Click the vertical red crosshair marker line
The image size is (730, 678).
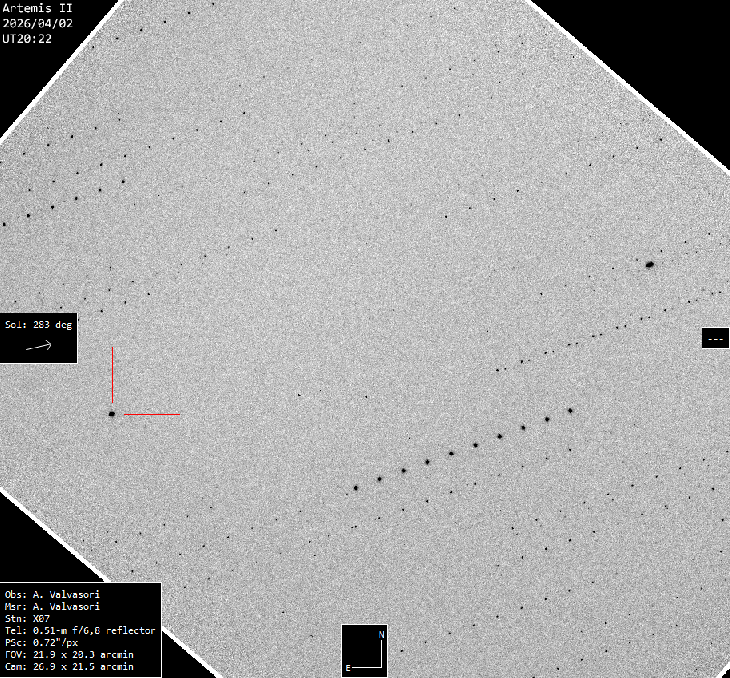[112, 374]
